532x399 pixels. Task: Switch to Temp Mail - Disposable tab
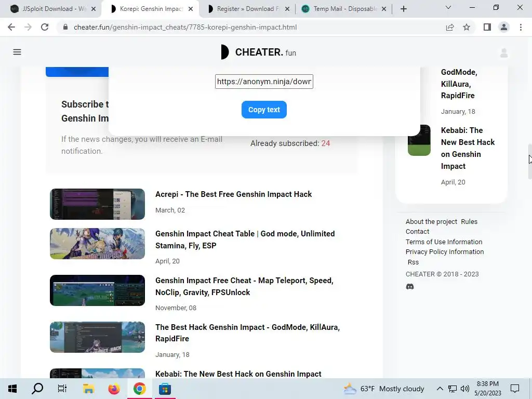[x=343, y=9]
